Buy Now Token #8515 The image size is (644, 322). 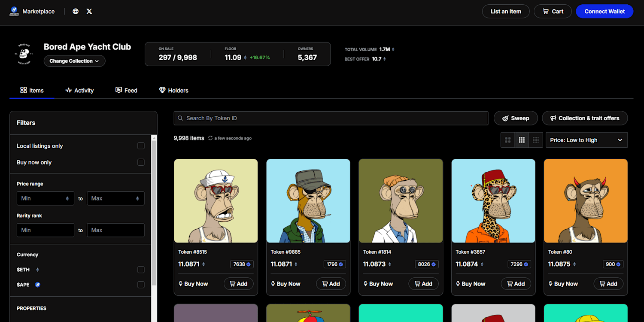(x=193, y=284)
